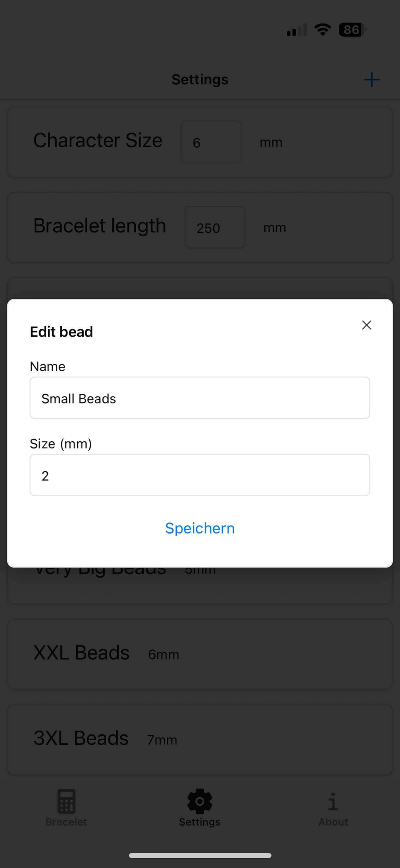Tap the Character Size value field
This screenshot has width=400, height=868.
211,142
